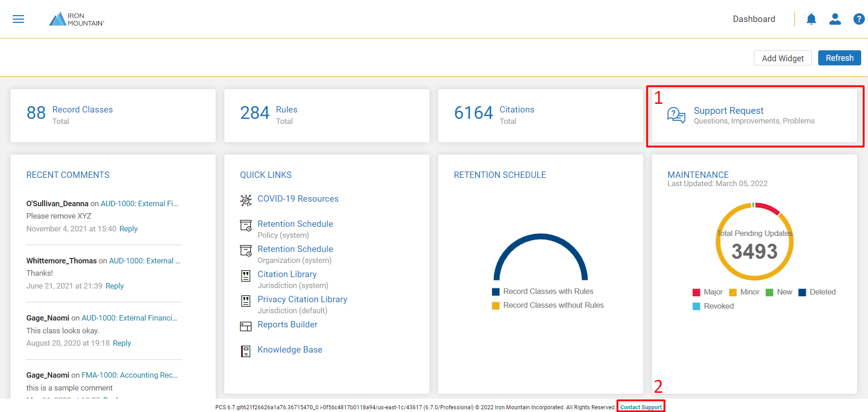Click the Knowledge Base icon
The height and width of the screenshot is (412, 868).
(246, 351)
